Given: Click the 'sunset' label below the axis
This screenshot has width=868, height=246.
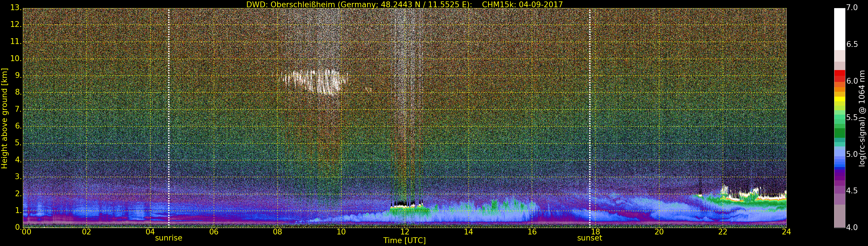Looking at the screenshot, I should (589, 238).
